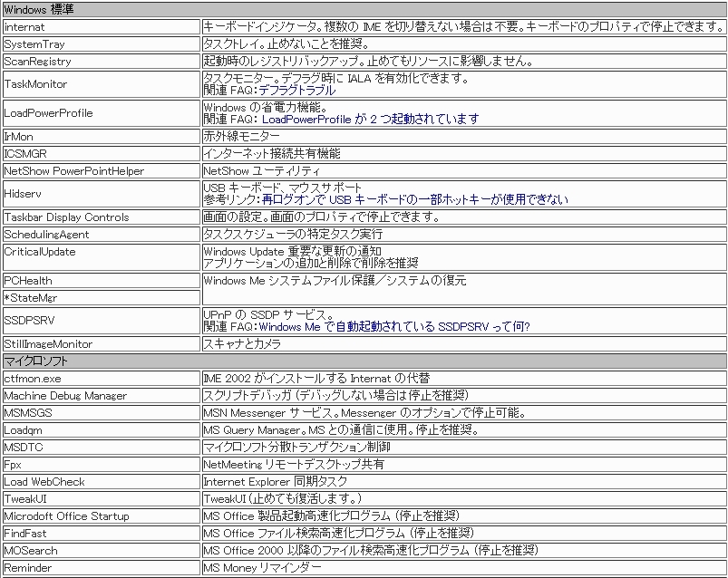
Task: Select the Load WebCheck cell
Action: 102,481
